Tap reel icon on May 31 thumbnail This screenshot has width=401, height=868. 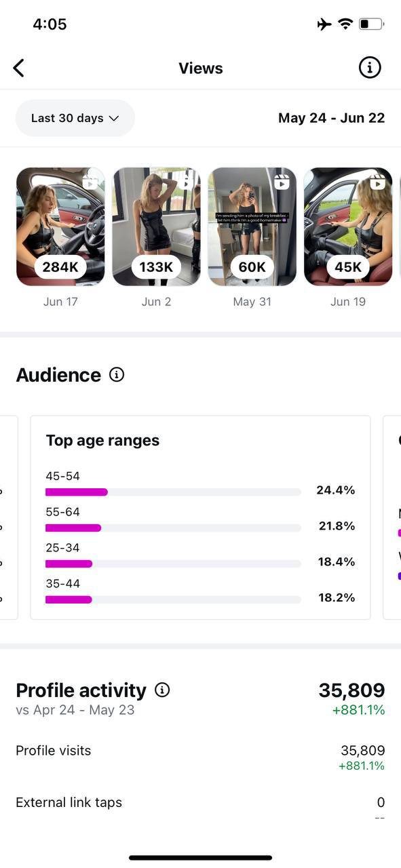(x=282, y=181)
